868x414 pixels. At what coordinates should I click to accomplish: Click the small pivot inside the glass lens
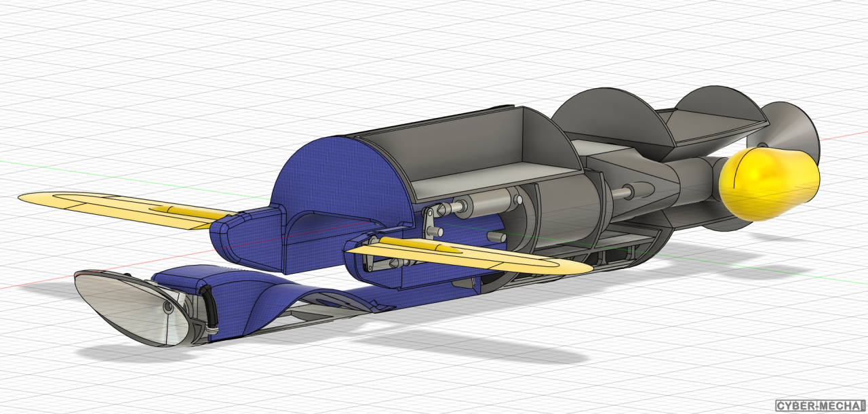click(167, 308)
